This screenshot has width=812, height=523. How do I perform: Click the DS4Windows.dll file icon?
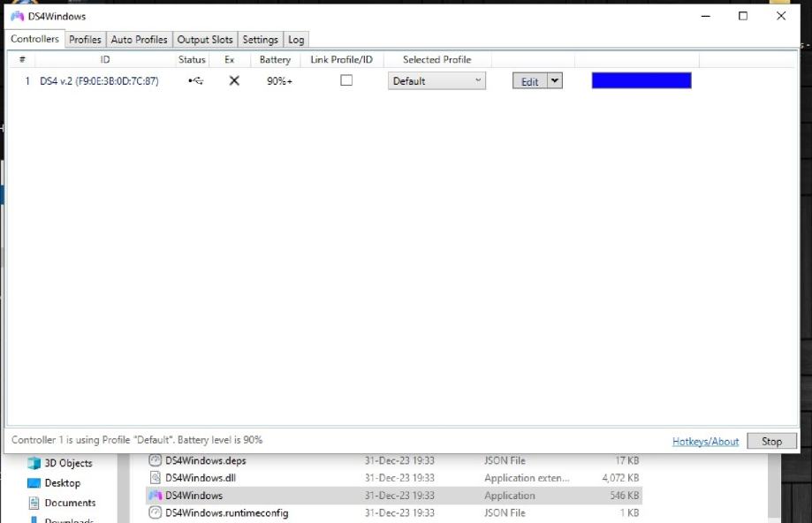point(155,477)
